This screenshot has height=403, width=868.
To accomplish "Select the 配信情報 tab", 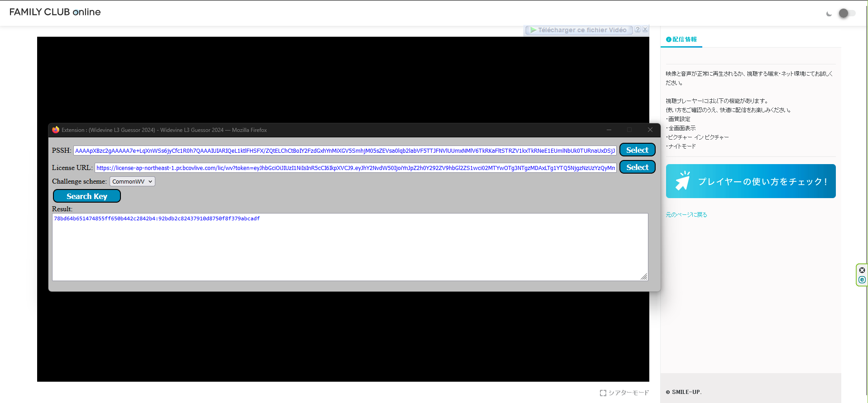I will (x=681, y=39).
